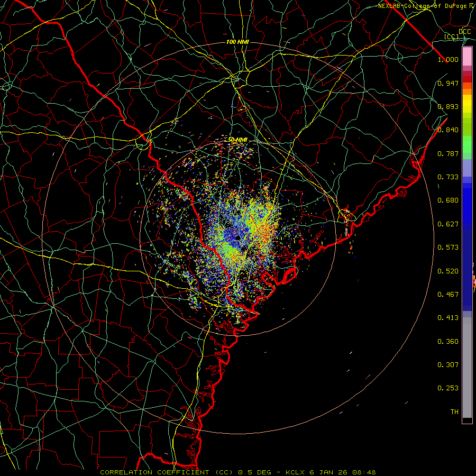Screen dimensions: 476x476
Task: Click the 08:48 timestamp
Action: (x=364, y=472)
